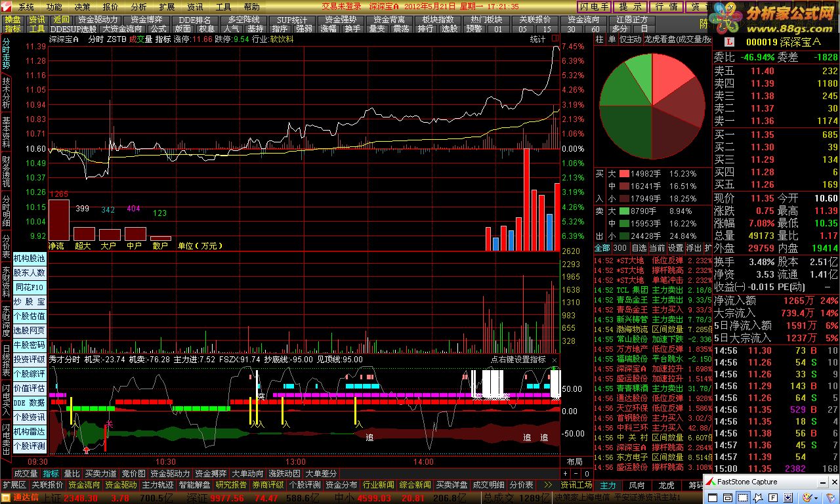Open the 研究报告 bottom tab
Screen dimensions: 840x504
[x=232, y=485]
